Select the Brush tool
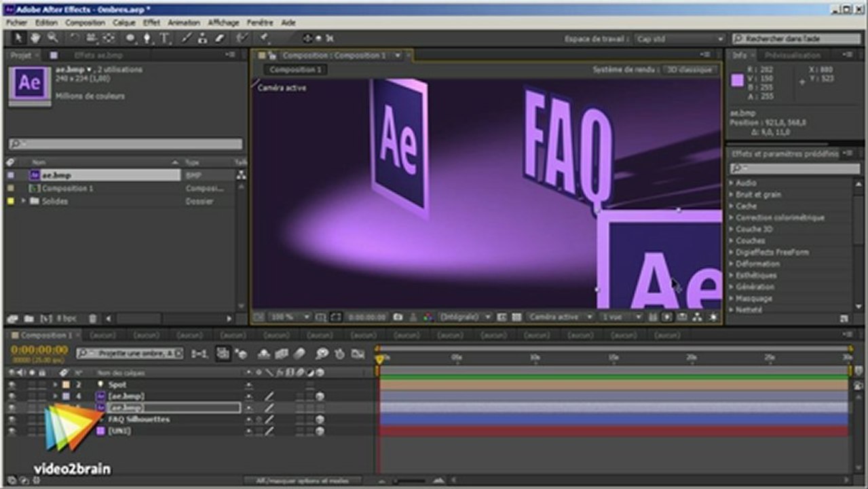The image size is (868, 489). [x=186, y=38]
